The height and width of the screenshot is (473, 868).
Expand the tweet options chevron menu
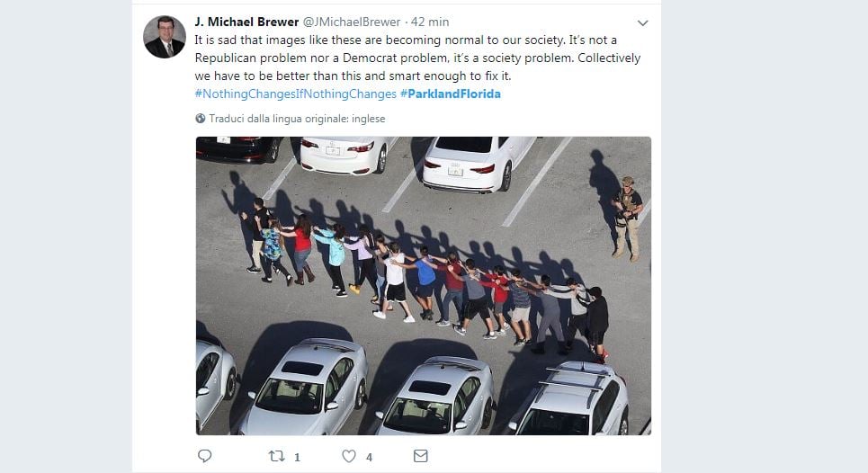point(643,23)
